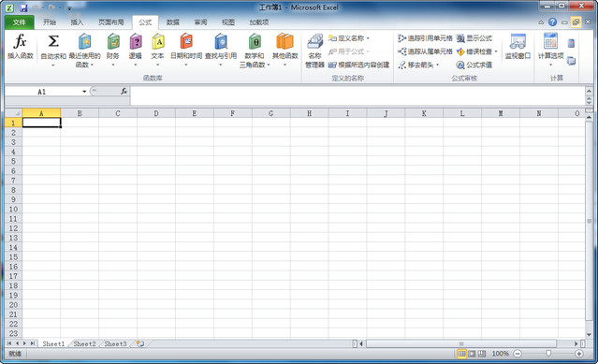Open the Name Manager (名称管理器)
The height and width of the screenshot is (364, 598).
314,51
